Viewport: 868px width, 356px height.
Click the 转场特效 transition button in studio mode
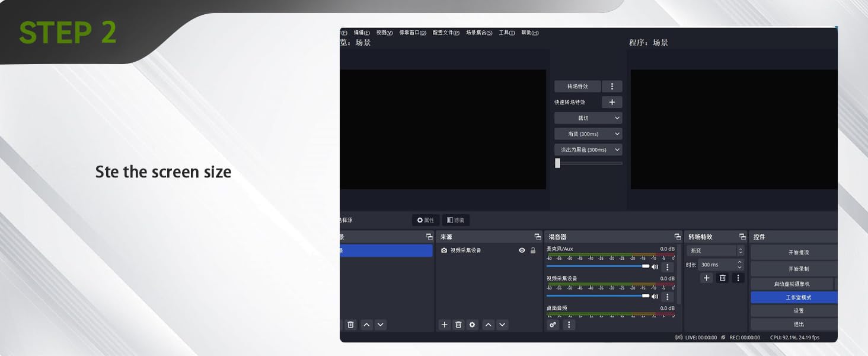[x=577, y=87]
